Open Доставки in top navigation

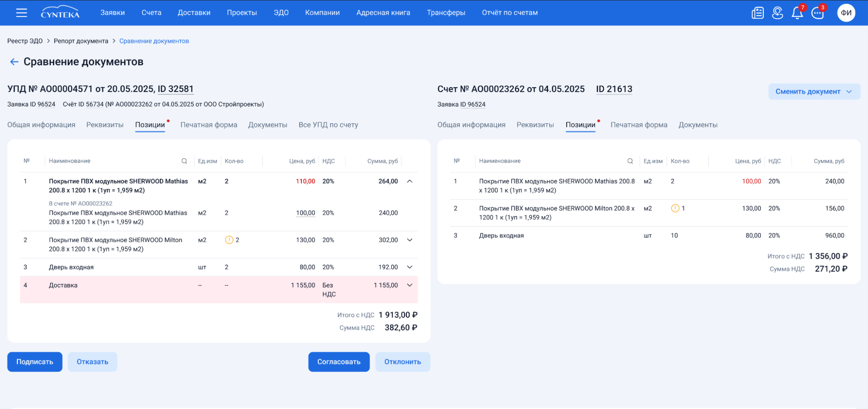(194, 13)
